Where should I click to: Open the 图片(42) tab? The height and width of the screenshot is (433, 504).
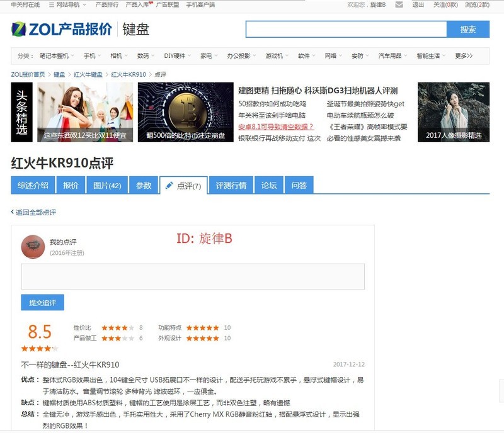click(107, 185)
